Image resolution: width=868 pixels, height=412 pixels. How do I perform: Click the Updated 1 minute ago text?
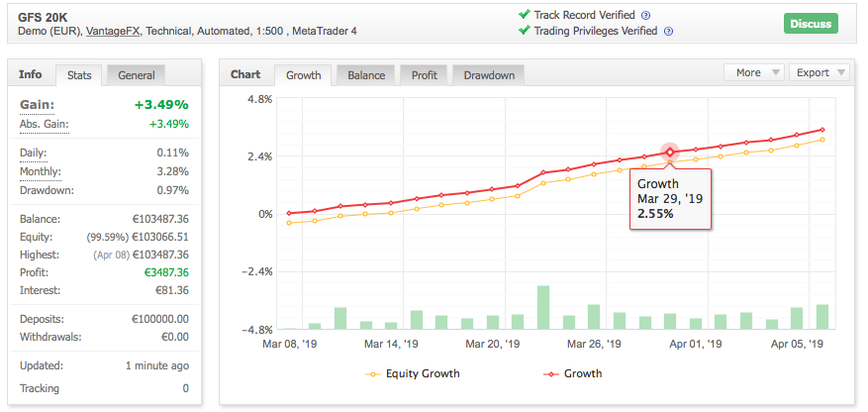tap(157, 366)
